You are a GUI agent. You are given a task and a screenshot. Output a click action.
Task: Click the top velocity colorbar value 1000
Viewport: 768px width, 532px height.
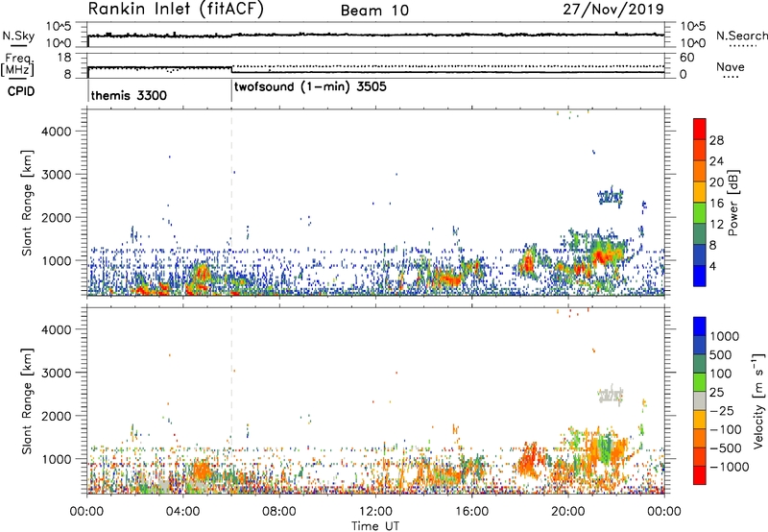(725, 336)
